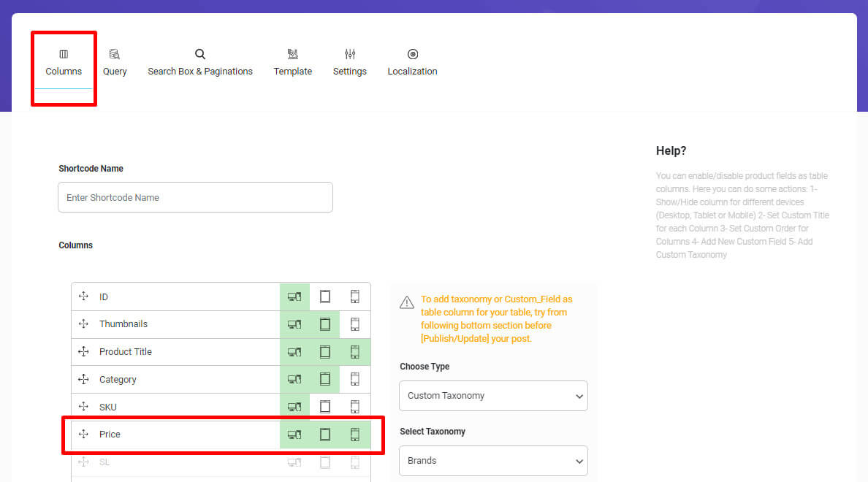Click the Template icon
Viewport: 868px width, 482px height.
292,53
